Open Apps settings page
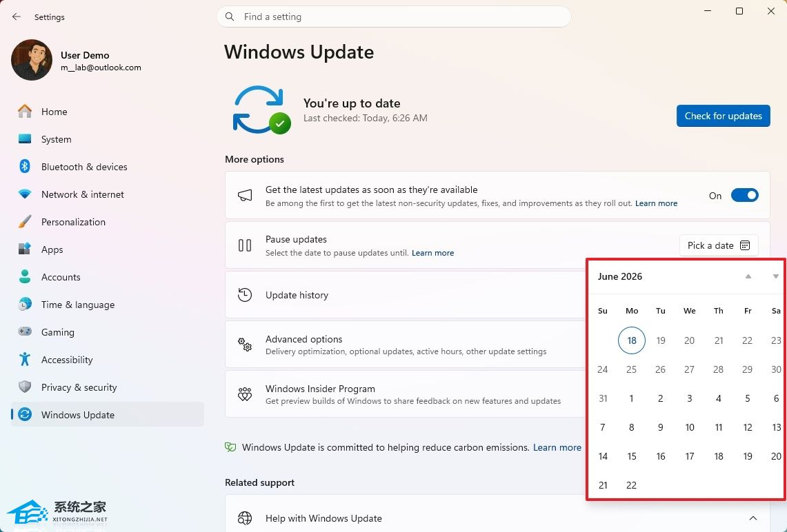This screenshot has width=787, height=532. click(108, 249)
